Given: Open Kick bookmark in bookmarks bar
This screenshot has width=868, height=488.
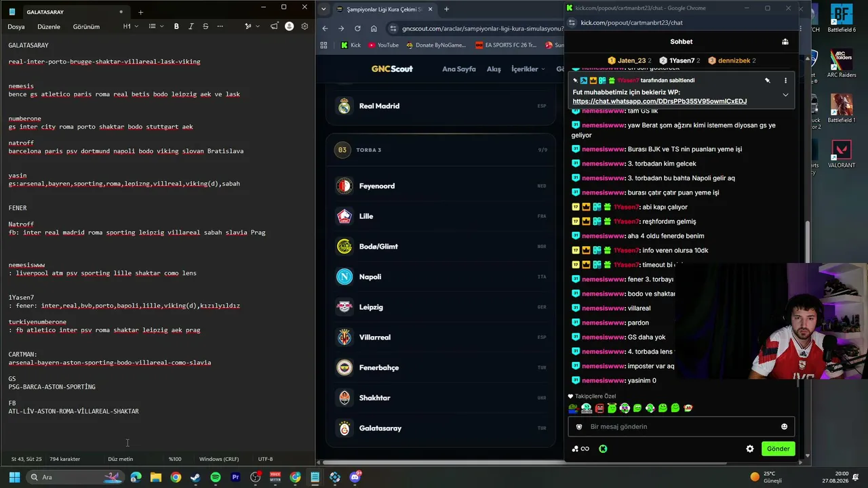Looking at the screenshot, I should click(x=351, y=45).
